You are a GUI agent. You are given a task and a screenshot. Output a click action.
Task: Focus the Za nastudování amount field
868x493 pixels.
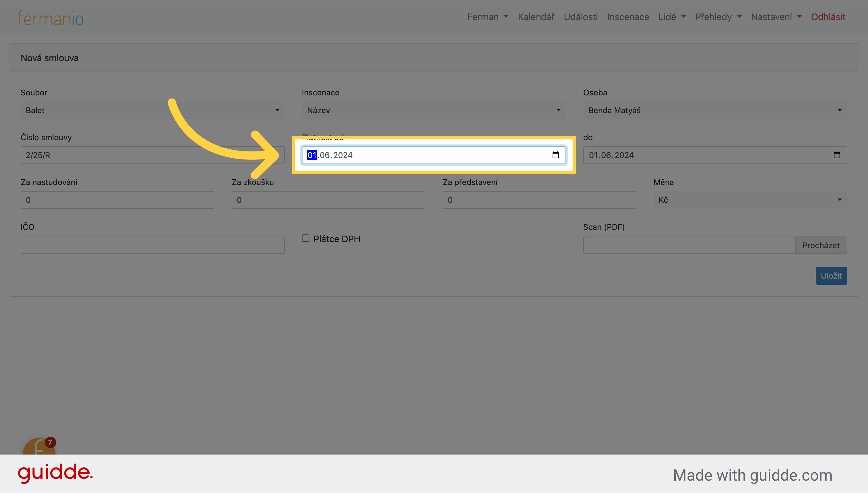[117, 200]
